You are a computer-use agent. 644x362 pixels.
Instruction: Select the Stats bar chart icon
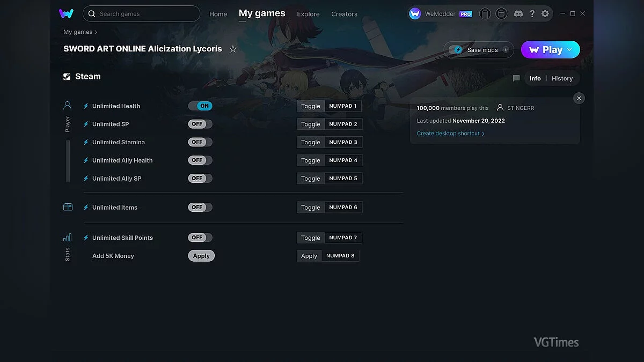68,238
